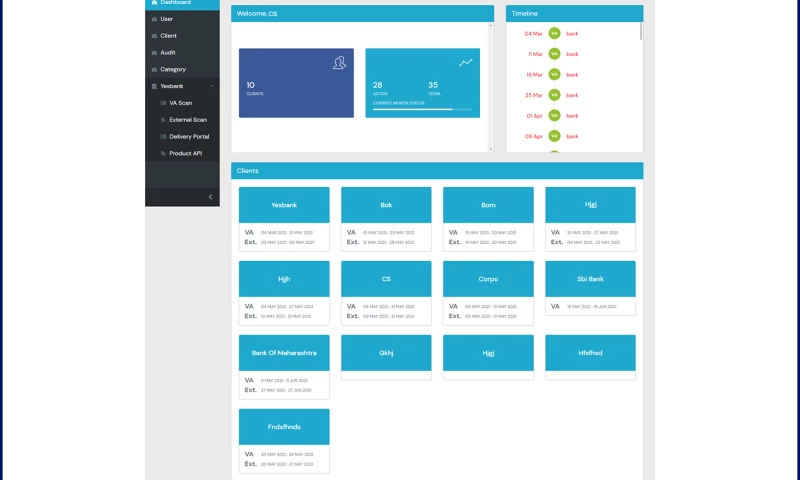Viewport: 800px width, 480px height.
Task: Click the current month status progress bar
Action: 422,109
